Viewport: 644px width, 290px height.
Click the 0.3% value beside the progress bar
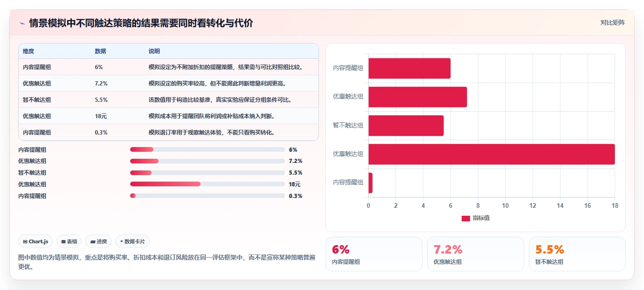click(296, 196)
